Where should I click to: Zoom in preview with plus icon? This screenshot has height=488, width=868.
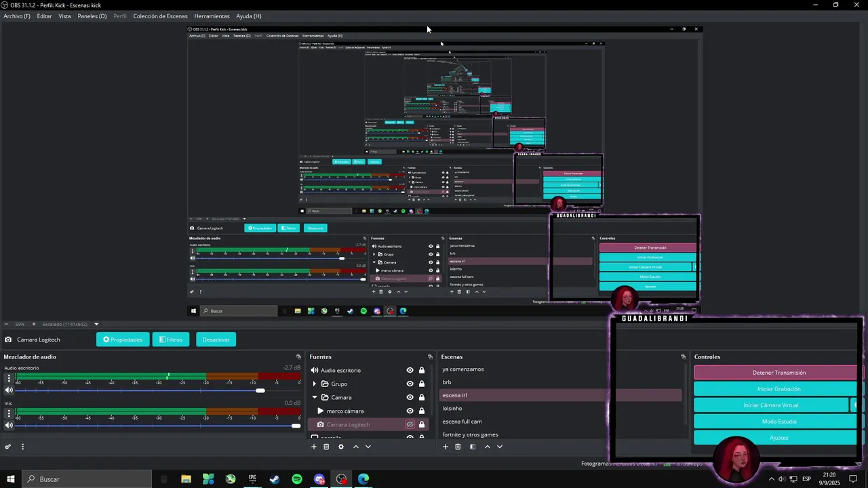click(x=35, y=324)
